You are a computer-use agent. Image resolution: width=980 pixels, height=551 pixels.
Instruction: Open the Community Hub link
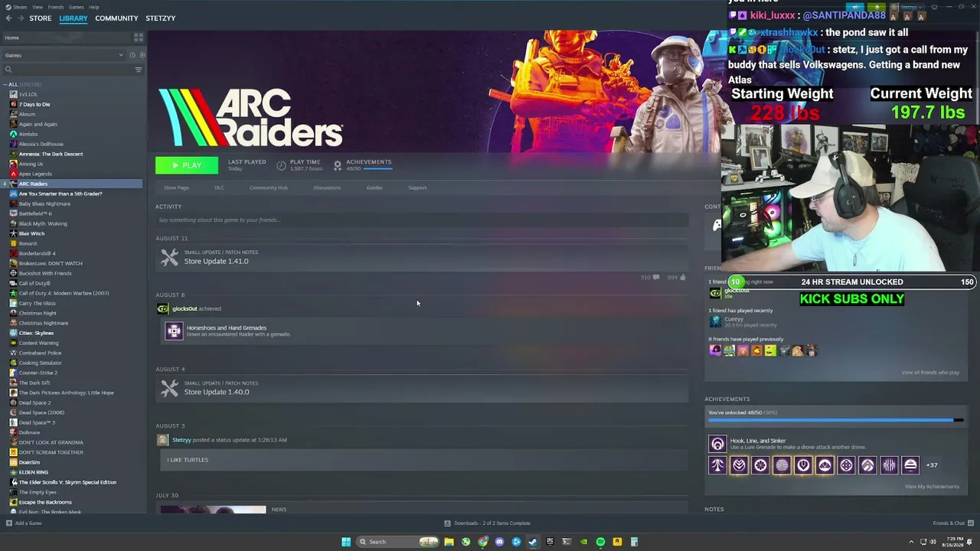269,187
